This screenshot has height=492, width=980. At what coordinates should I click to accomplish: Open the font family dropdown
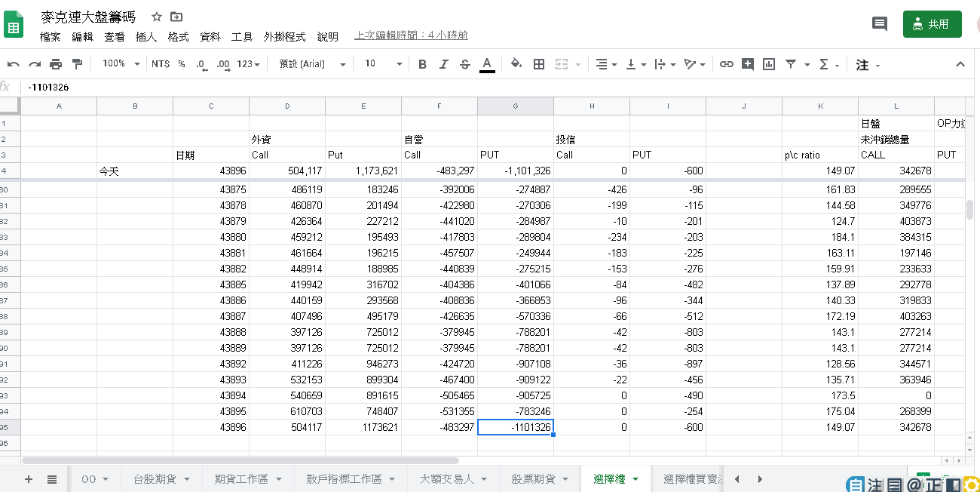pyautogui.click(x=311, y=64)
